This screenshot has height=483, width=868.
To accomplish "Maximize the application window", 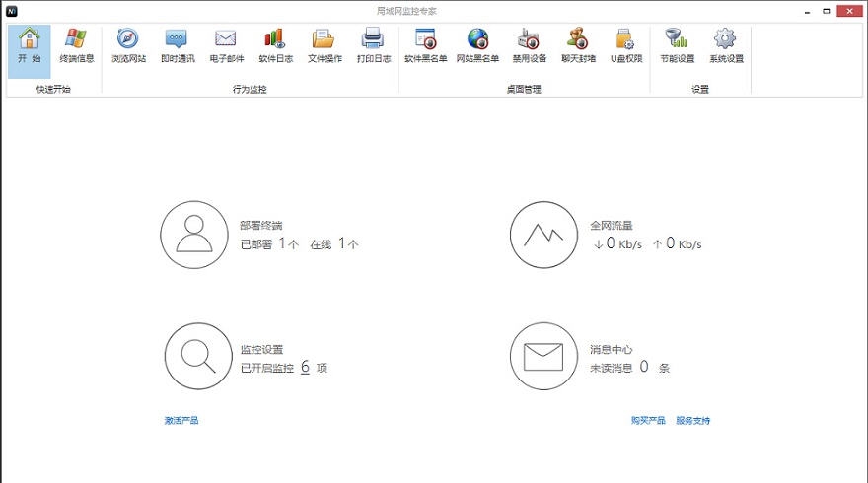I will coord(826,11).
